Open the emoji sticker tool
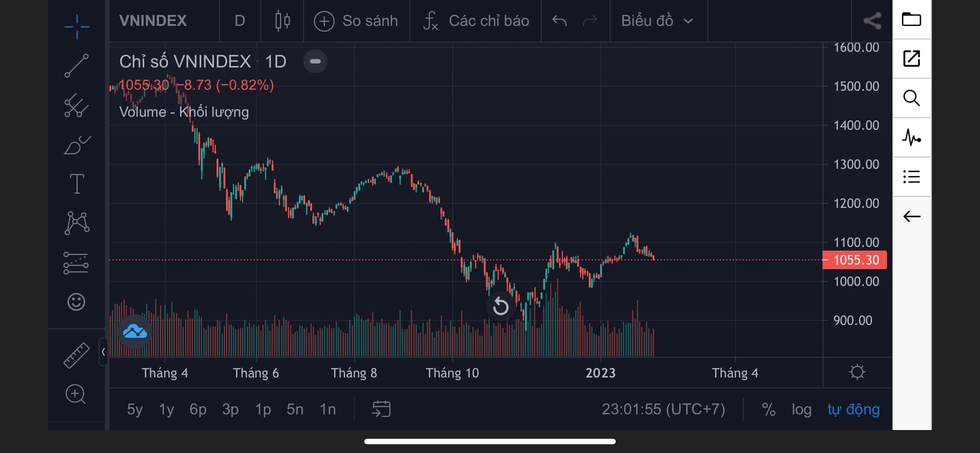Viewport: 980px width, 453px height. (77, 302)
